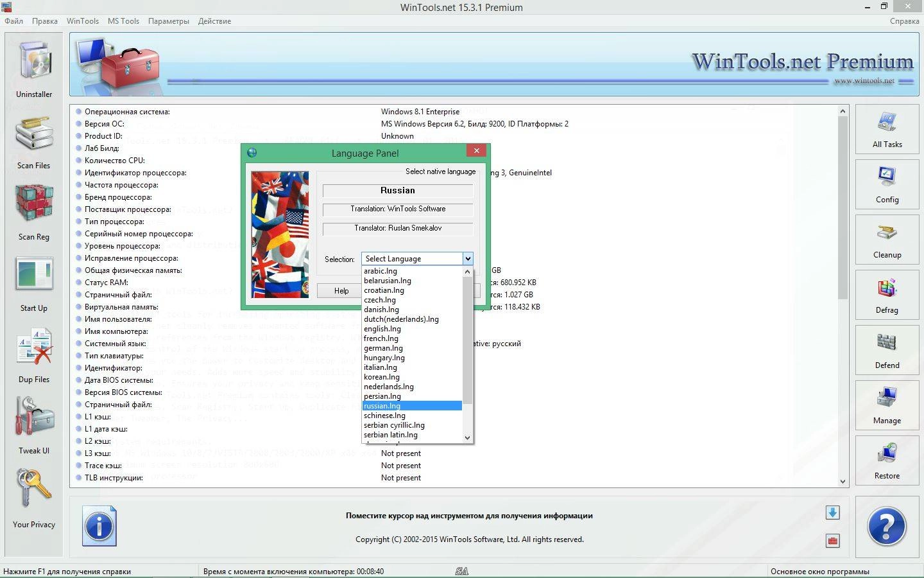
Task: Open the Действие menu
Action: [x=214, y=21]
